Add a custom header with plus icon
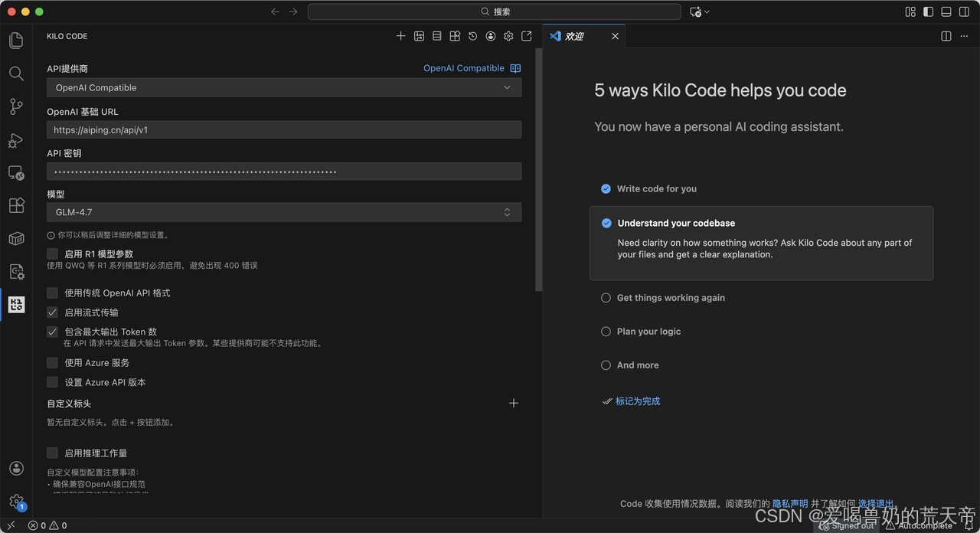The width and height of the screenshot is (980, 533). pyautogui.click(x=514, y=403)
